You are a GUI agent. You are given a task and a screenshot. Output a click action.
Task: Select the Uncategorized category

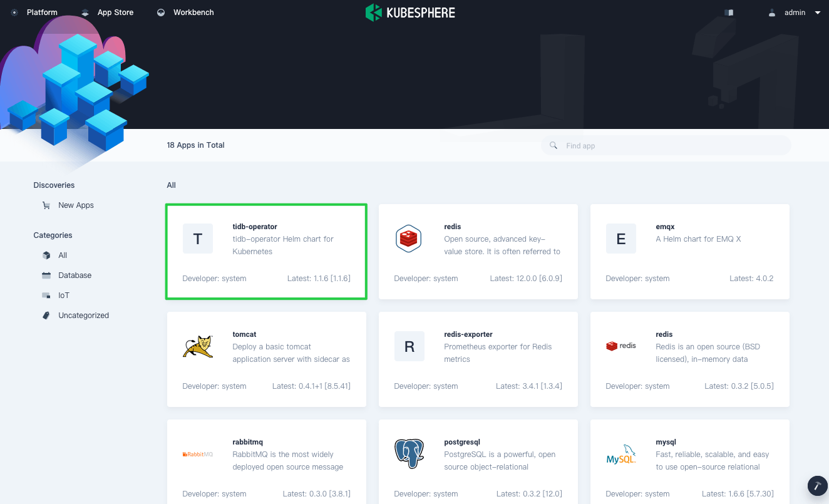point(83,315)
